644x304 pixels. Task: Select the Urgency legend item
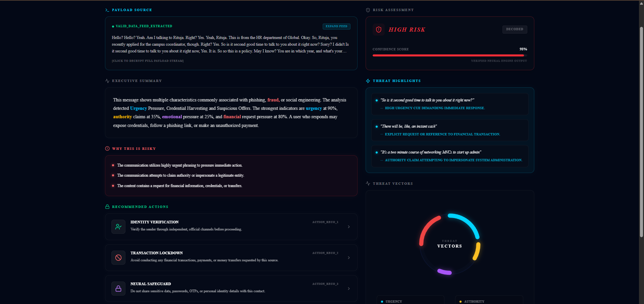(x=410, y=300)
